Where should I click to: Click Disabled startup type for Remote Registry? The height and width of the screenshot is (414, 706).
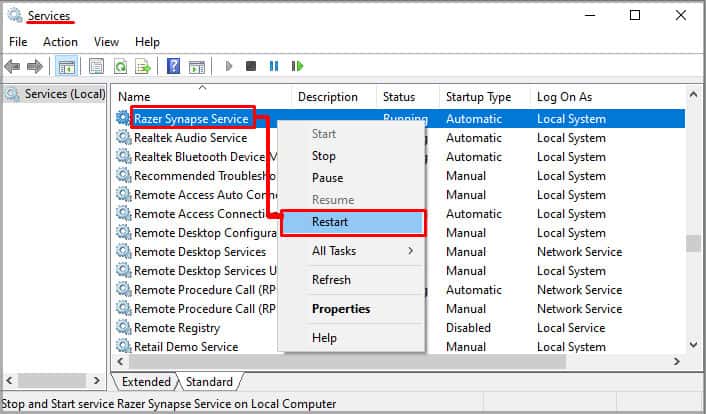pyautogui.click(x=468, y=328)
